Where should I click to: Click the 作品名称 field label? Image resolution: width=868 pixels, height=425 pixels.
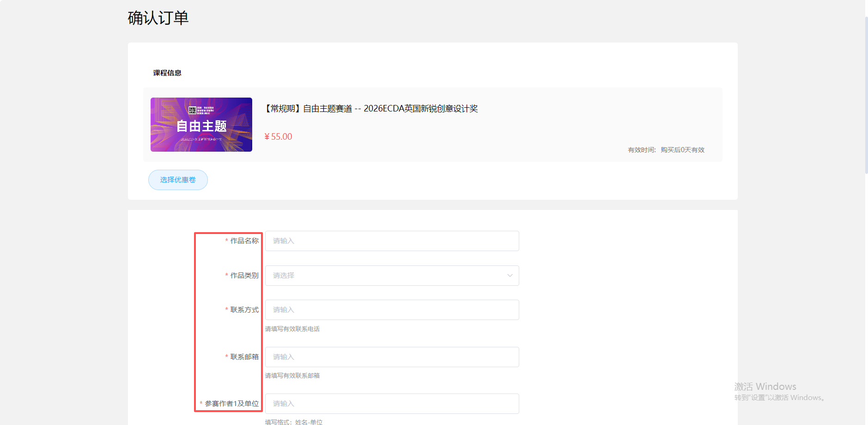(x=244, y=241)
